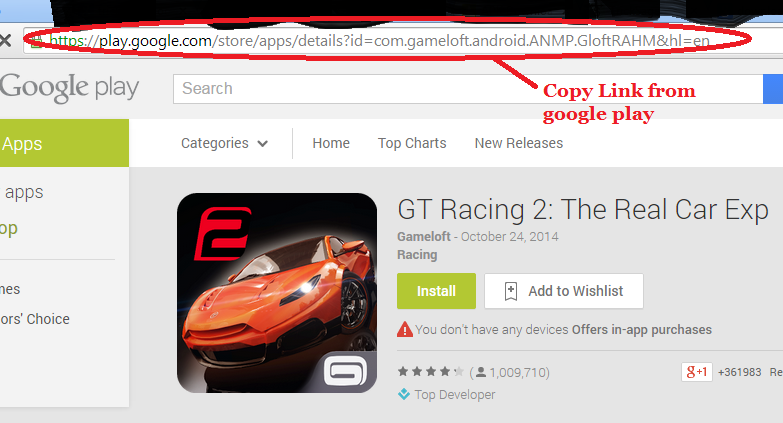Click the 1,009,710 ratings count
Screen dimensions: 783x423
pos(519,373)
